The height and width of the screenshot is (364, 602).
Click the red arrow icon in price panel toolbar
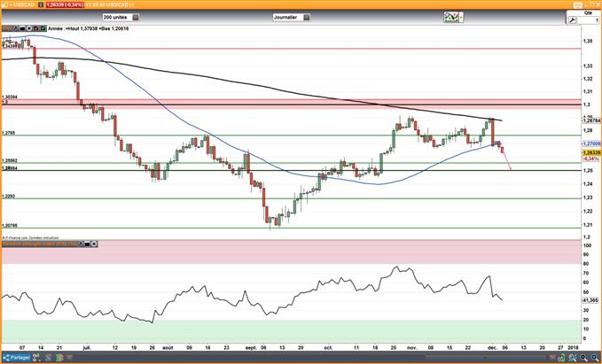[x=36, y=28]
